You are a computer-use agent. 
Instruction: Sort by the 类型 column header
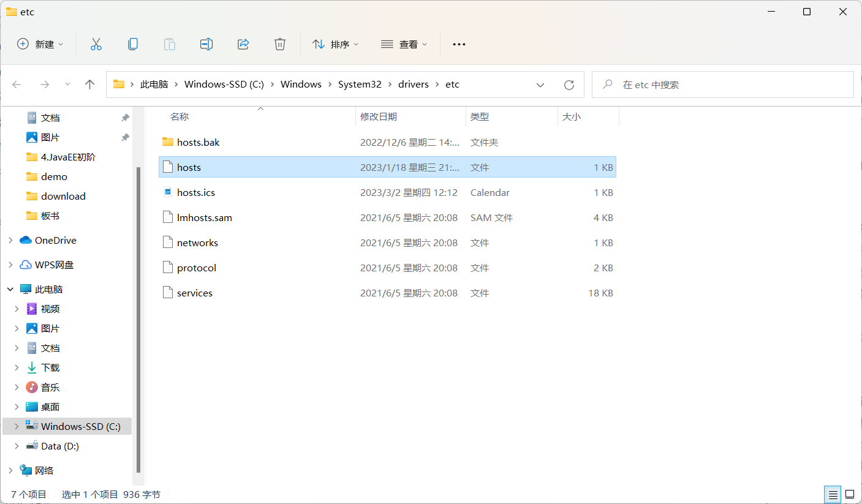480,116
